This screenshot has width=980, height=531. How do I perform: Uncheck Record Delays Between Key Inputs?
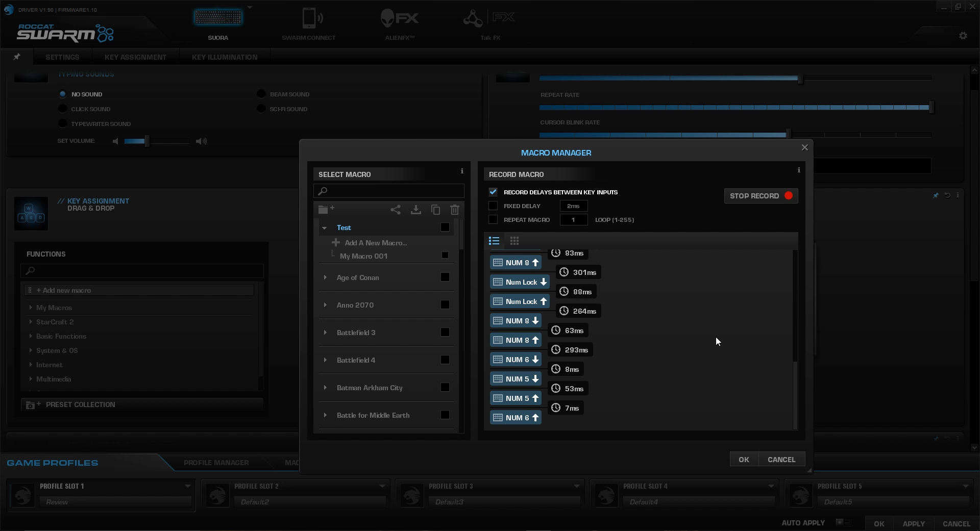pos(493,192)
